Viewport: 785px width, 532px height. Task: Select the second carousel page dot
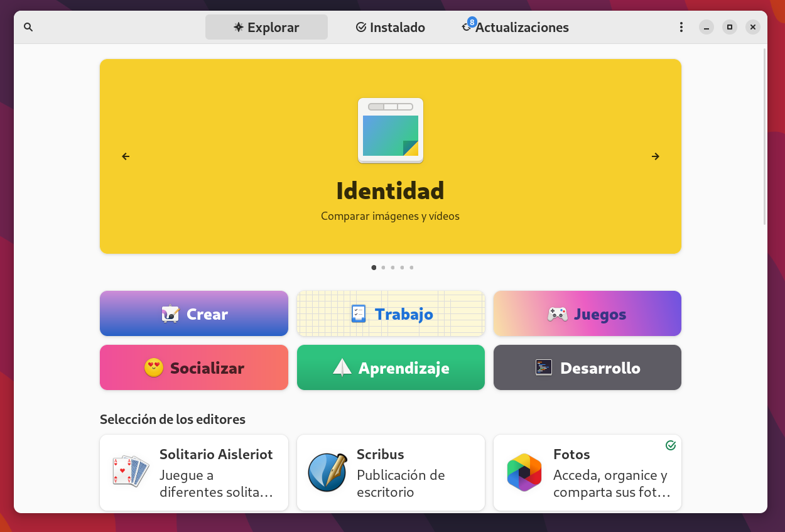pos(383,268)
